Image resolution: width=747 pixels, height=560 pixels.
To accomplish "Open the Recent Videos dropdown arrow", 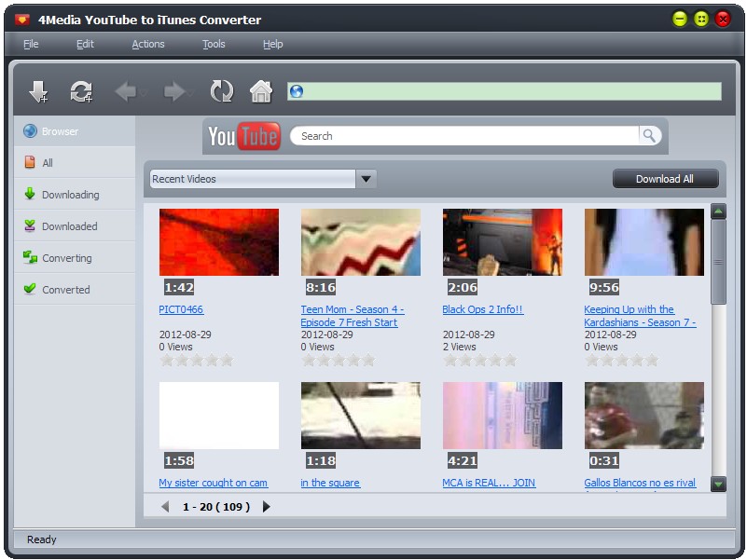I will [366, 179].
